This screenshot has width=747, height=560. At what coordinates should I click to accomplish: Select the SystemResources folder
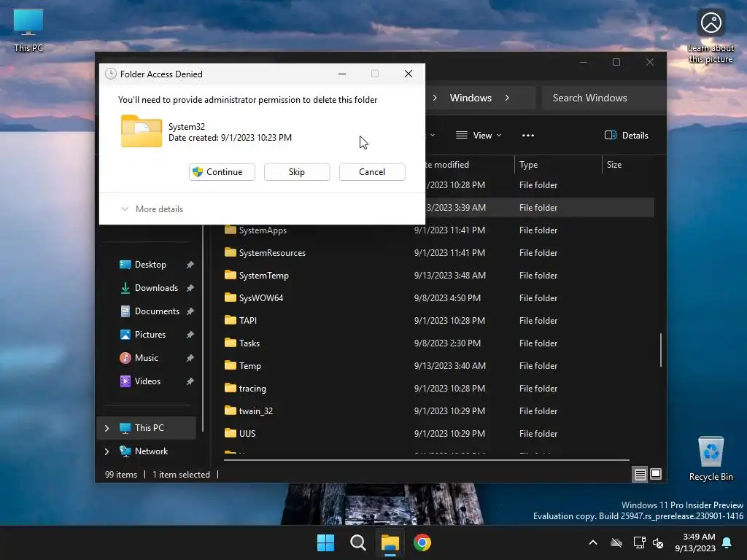click(272, 253)
